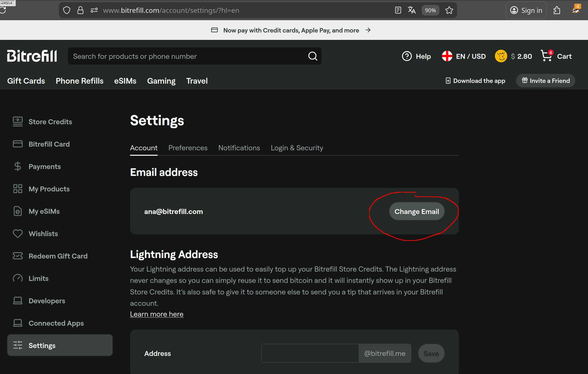Click the search magnifier icon
This screenshot has height=374, width=588.
[313, 56]
